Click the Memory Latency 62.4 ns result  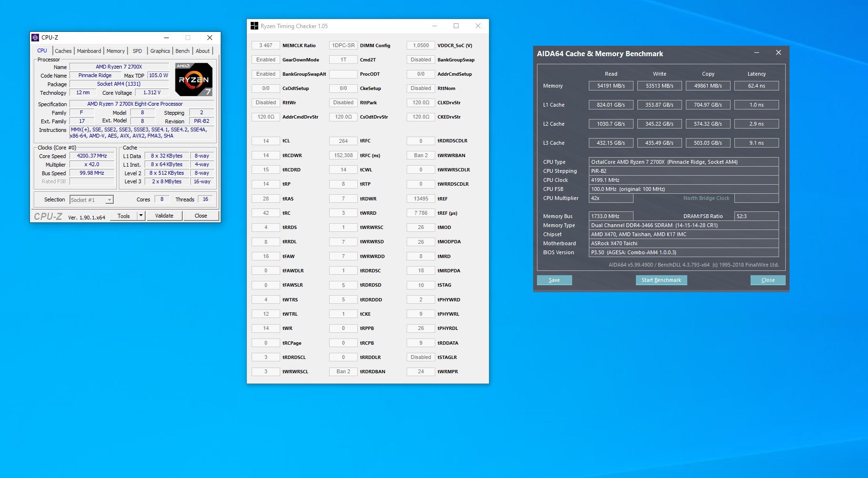(x=757, y=86)
